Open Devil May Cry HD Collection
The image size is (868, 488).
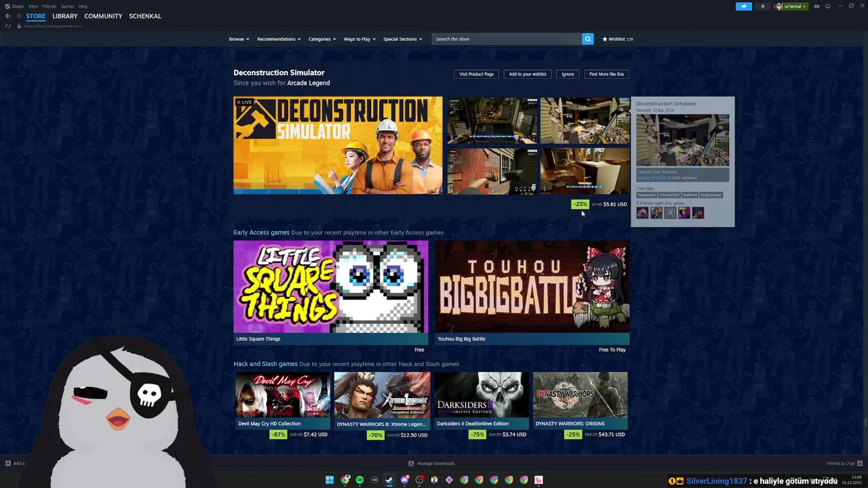(x=282, y=400)
